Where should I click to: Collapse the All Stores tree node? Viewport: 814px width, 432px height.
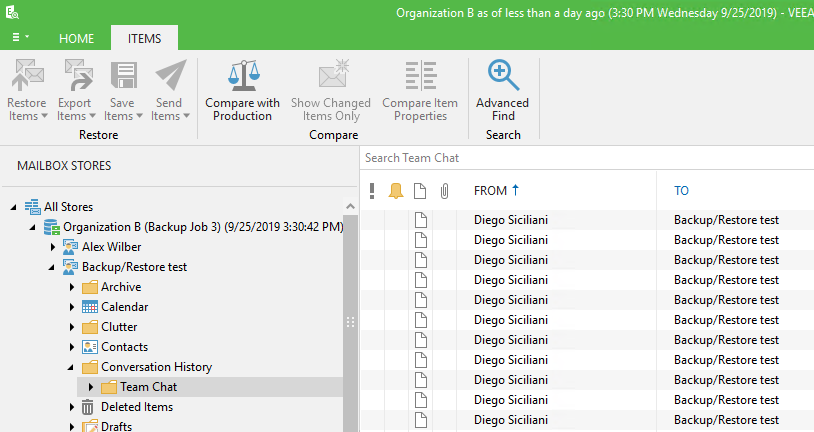tap(13, 207)
